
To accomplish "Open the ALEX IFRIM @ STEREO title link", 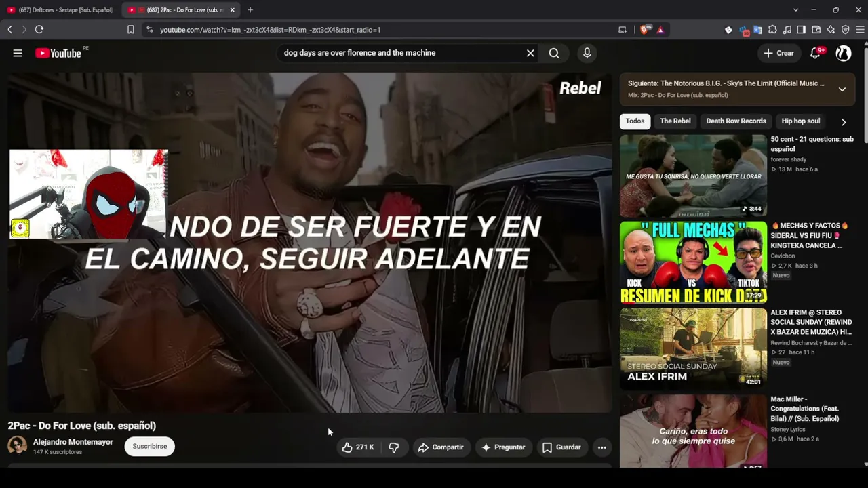I will click(x=811, y=323).
